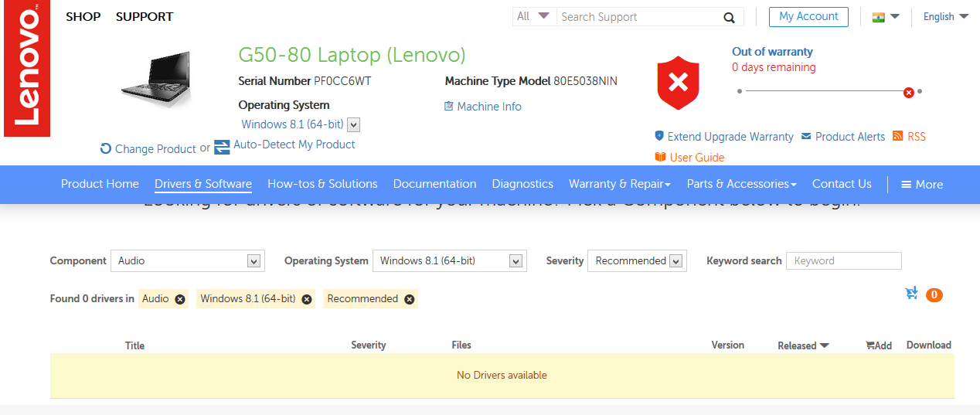
Task: Click the Extend Upgrade Warranty shield icon
Action: [659, 136]
